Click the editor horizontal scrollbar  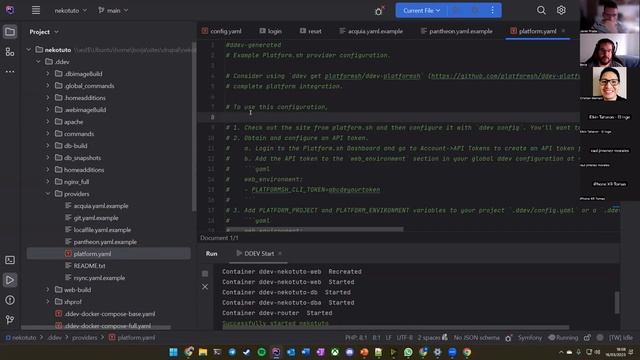(315, 229)
